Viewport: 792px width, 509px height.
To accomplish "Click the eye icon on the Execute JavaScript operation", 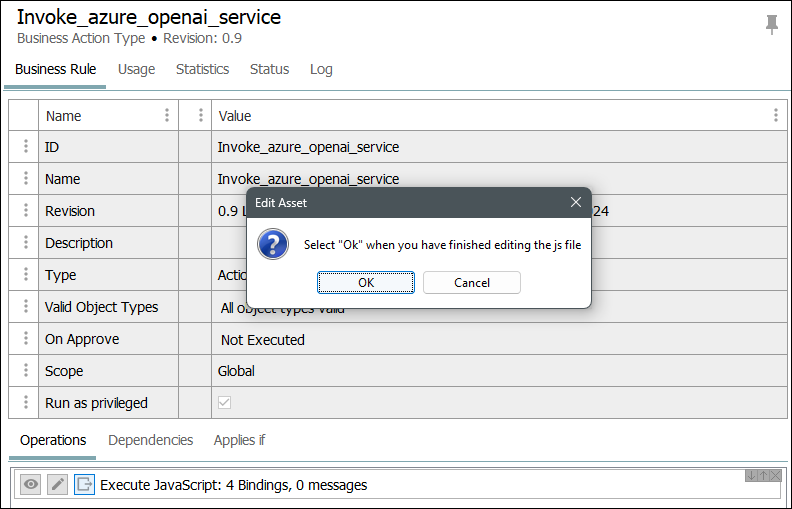I will click(31, 485).
